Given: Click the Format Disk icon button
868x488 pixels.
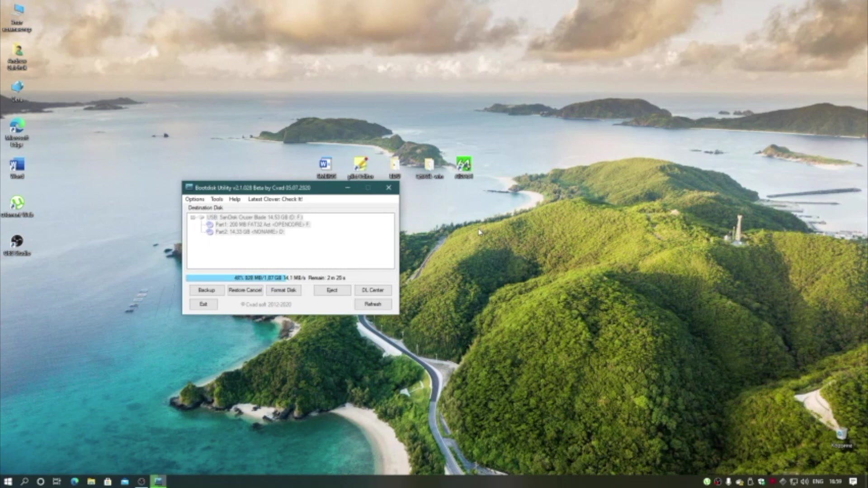Looking at the screenshot, I should 283,290.
